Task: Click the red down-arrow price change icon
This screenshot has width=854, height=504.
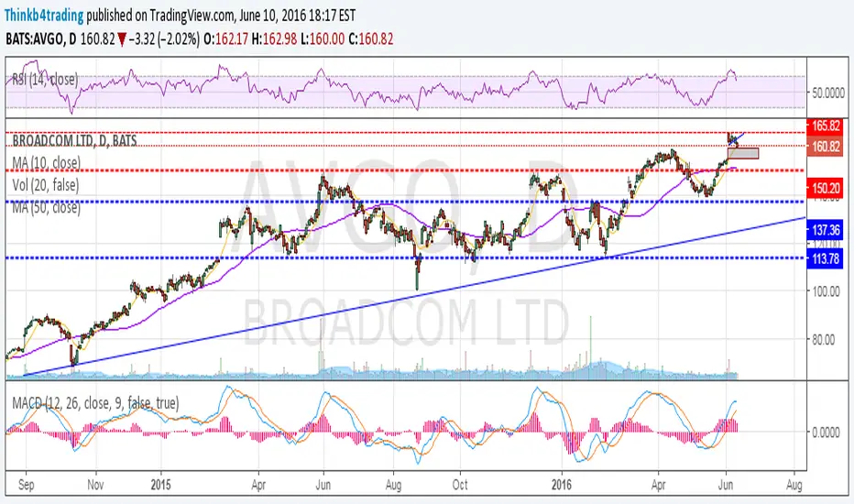Action: point(122,39)
